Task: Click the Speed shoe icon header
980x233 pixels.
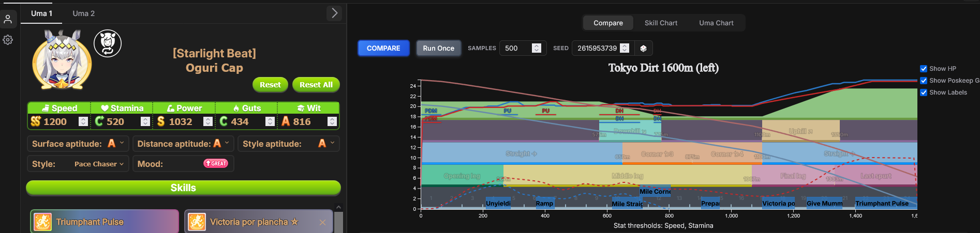Action: pyautogui.click(x=46, y=108)
